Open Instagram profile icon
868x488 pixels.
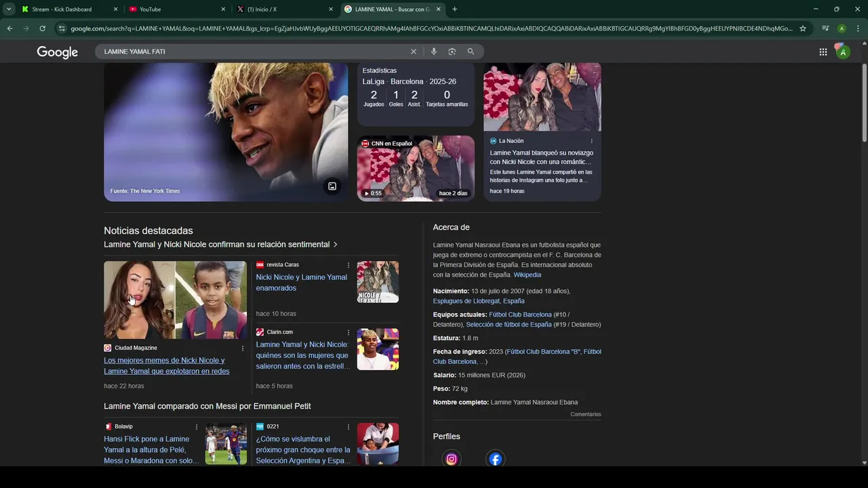point(452,459)
